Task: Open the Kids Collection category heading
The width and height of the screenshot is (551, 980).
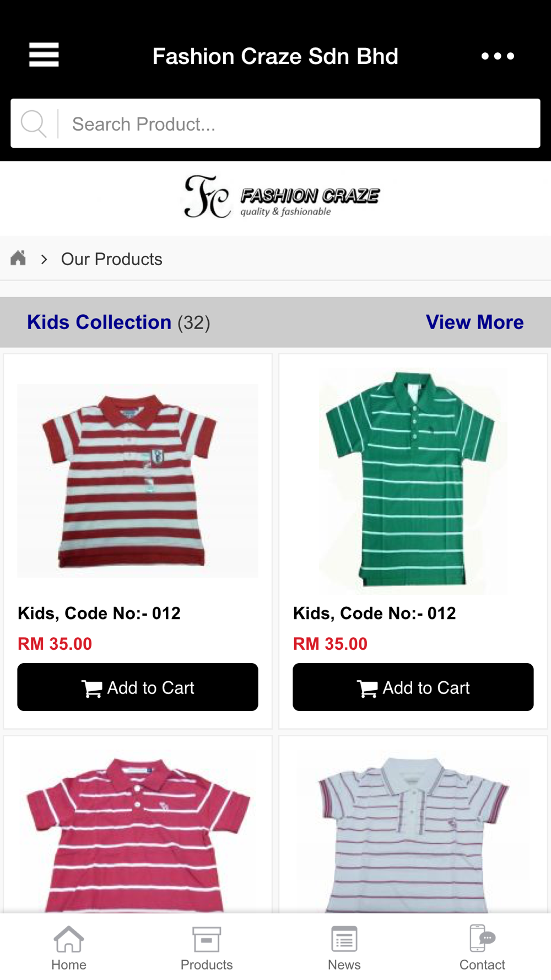Action: 99,322
